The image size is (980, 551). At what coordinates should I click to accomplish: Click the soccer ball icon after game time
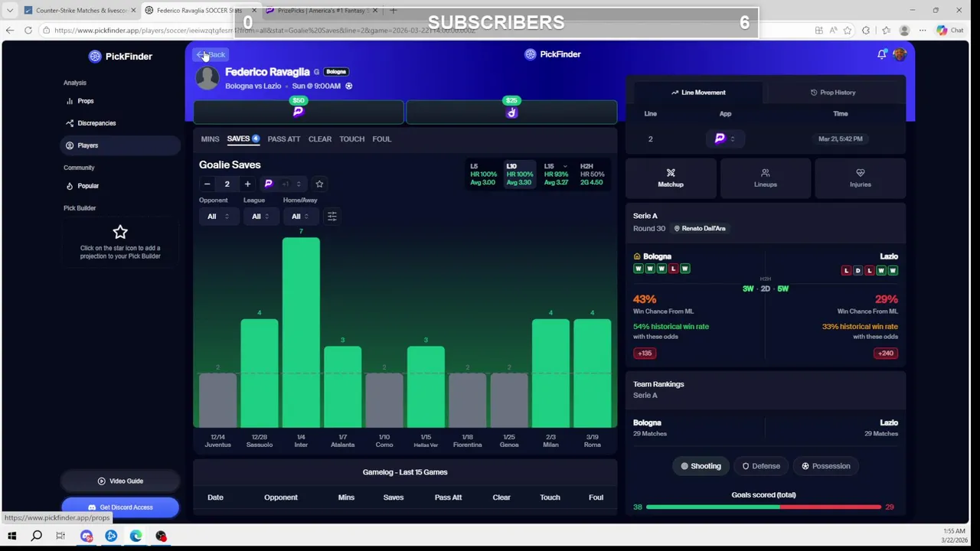(348, 86)
